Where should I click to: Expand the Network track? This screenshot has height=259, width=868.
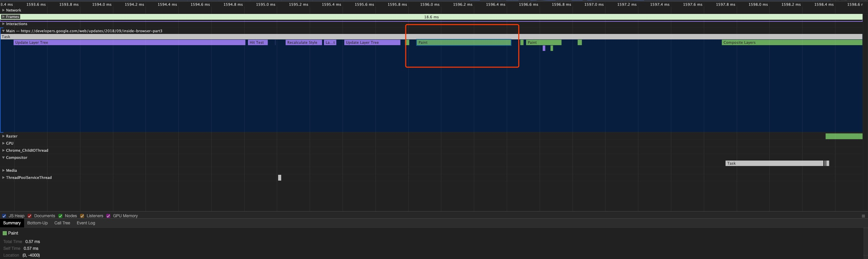click(3, 10)
